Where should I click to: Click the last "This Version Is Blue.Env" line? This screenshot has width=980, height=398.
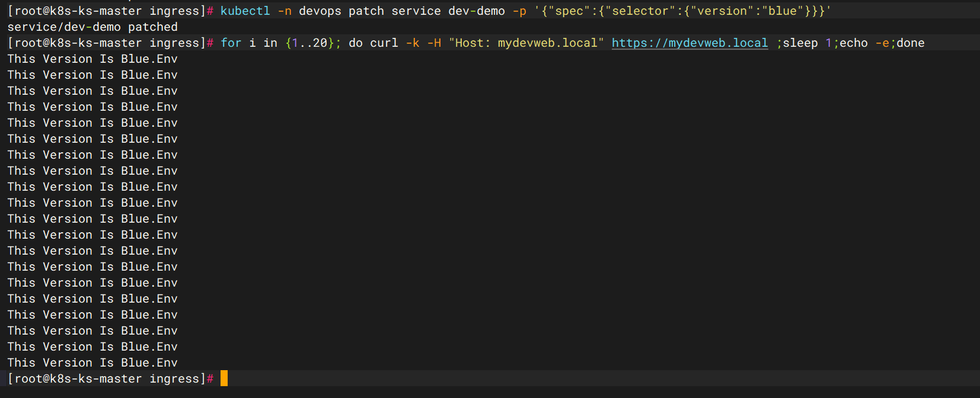(x=92, y=363)
